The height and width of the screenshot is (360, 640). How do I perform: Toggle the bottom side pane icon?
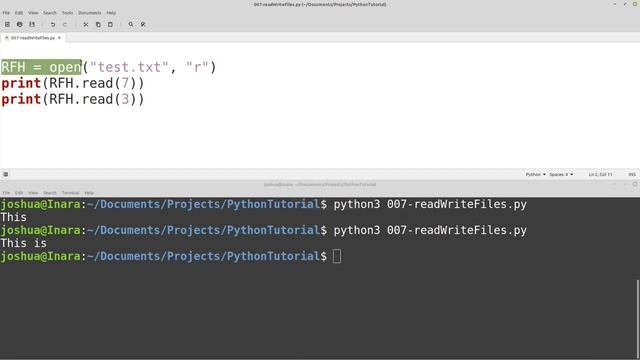click(6, 174)
